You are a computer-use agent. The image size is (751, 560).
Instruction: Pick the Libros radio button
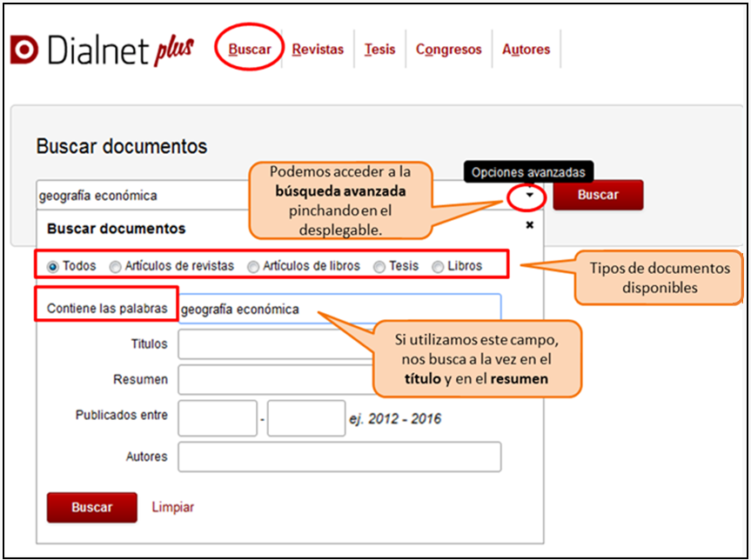tap(438, 267)
